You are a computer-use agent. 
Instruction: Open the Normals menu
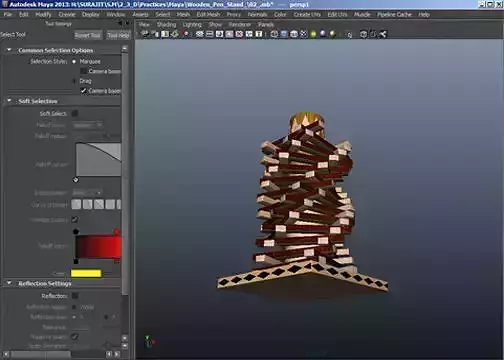pyautogui.click(x=257, y=14)
